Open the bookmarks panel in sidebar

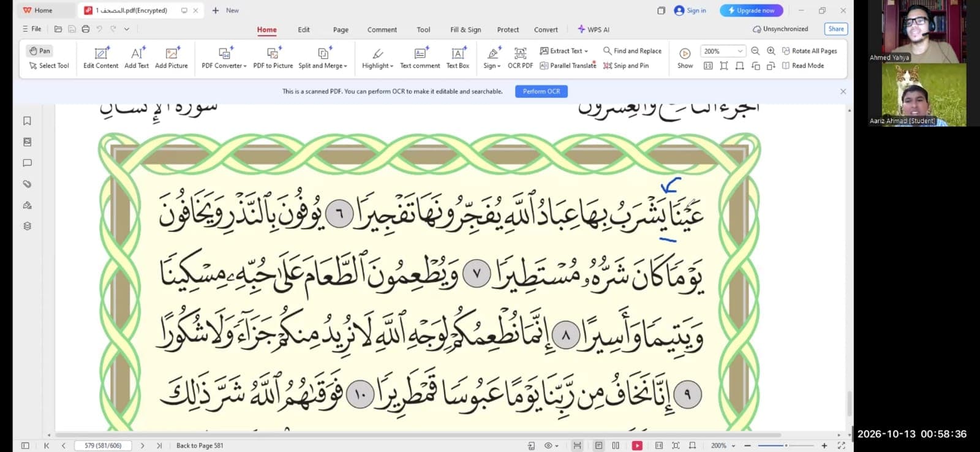(x=27, y=121)
